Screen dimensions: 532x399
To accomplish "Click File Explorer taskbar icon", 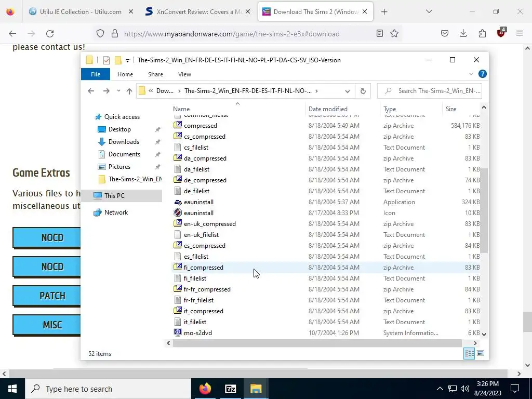I will [x=256, y=389].
